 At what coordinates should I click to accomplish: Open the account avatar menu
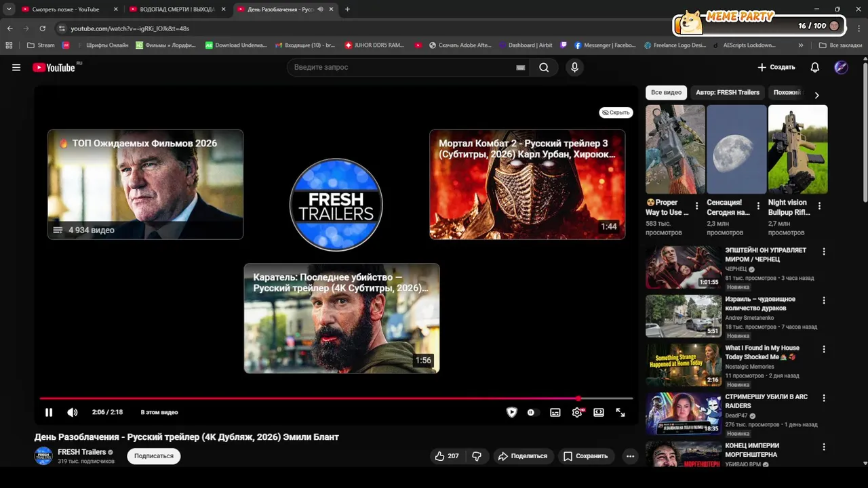click(841, 67)
